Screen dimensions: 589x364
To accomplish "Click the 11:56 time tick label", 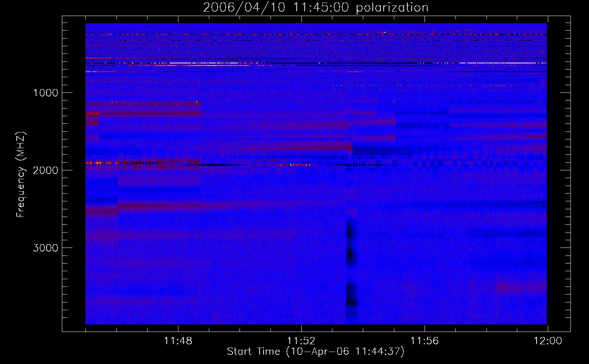I will 424,341.
